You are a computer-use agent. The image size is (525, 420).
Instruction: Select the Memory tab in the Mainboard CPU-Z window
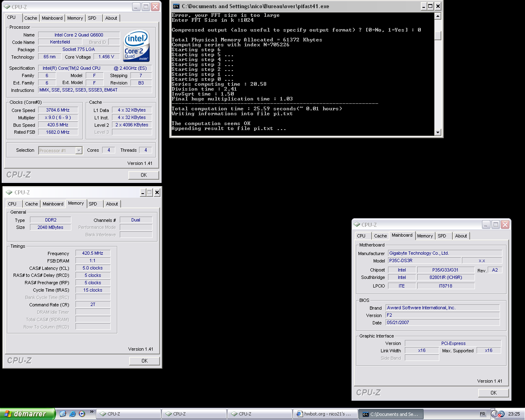pyautogui.click(x=425, y=236)
